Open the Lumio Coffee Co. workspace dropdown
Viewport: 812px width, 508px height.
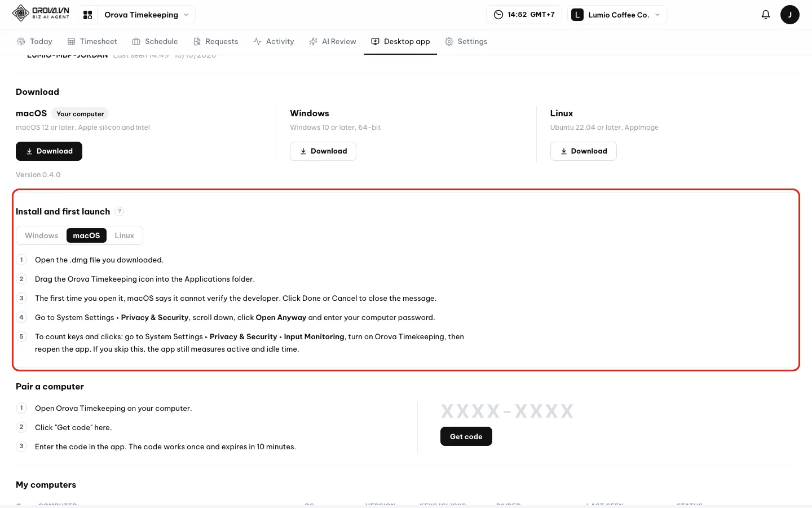click(617, 15)
